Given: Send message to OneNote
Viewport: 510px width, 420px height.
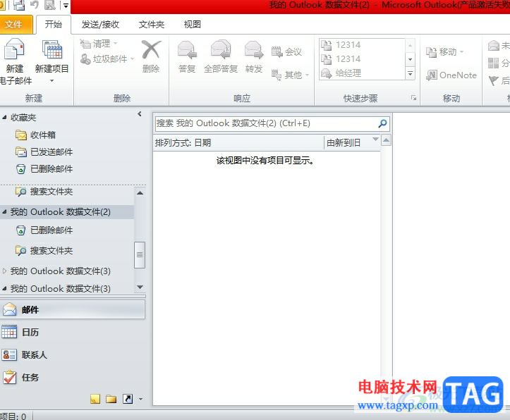Looking at the screenshot, I should click(x=451, y=75).
